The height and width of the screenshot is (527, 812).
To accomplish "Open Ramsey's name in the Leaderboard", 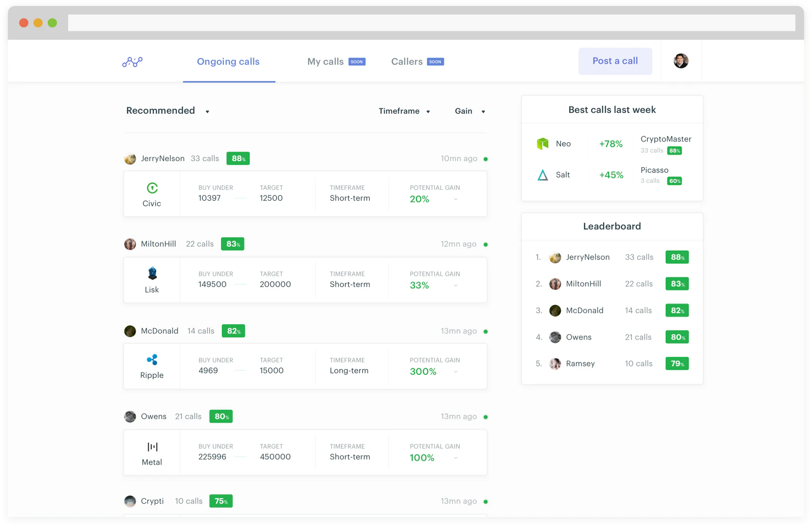I will (580, 364).
